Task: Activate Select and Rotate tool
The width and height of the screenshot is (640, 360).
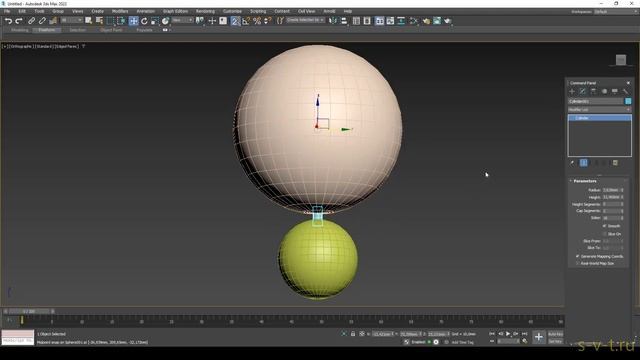Action: tap(144, 21)
